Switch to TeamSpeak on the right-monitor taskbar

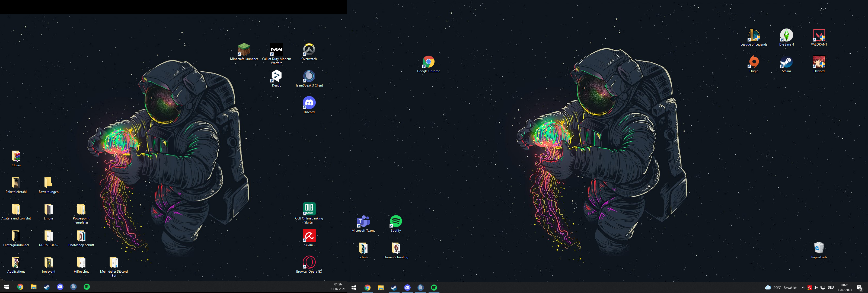point(420,288)
